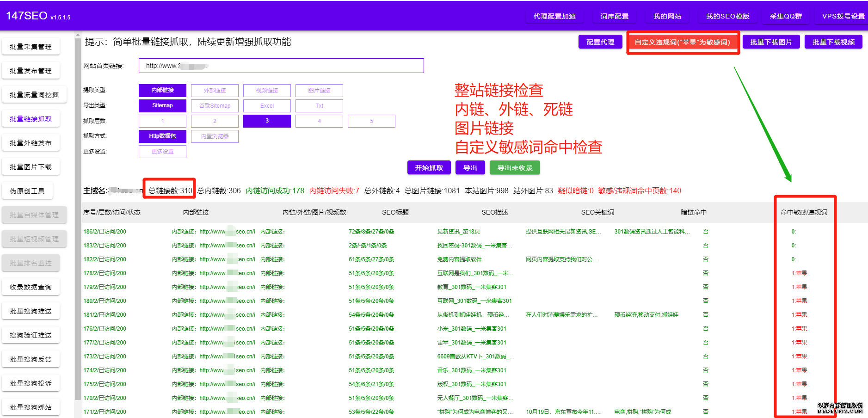Select 批量采集管理 in sidebar
The width and height of the screenshot is (868, 418).
tap(31, 47)
